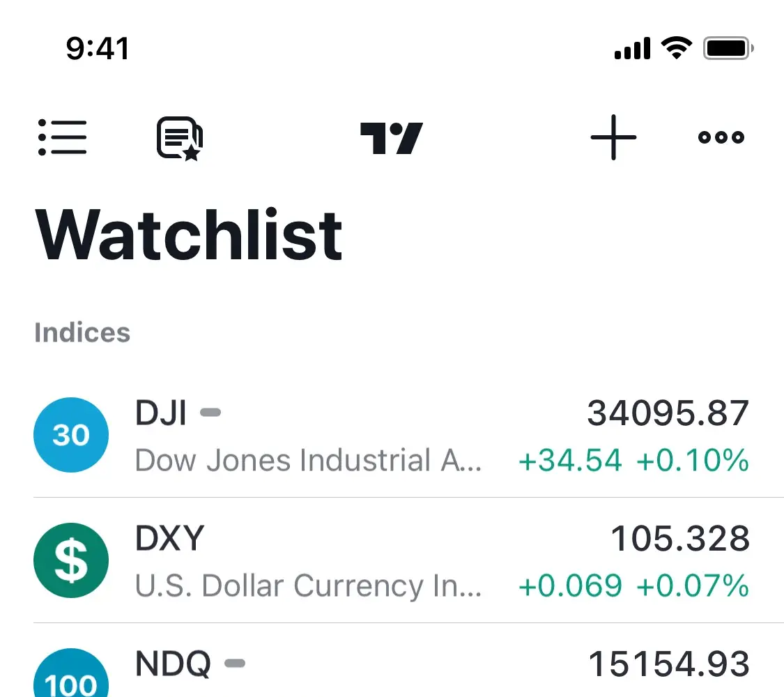Tap the NDQ 100 logo
The height and width of the screenshot is (697, 784).
tap(71, 676)
